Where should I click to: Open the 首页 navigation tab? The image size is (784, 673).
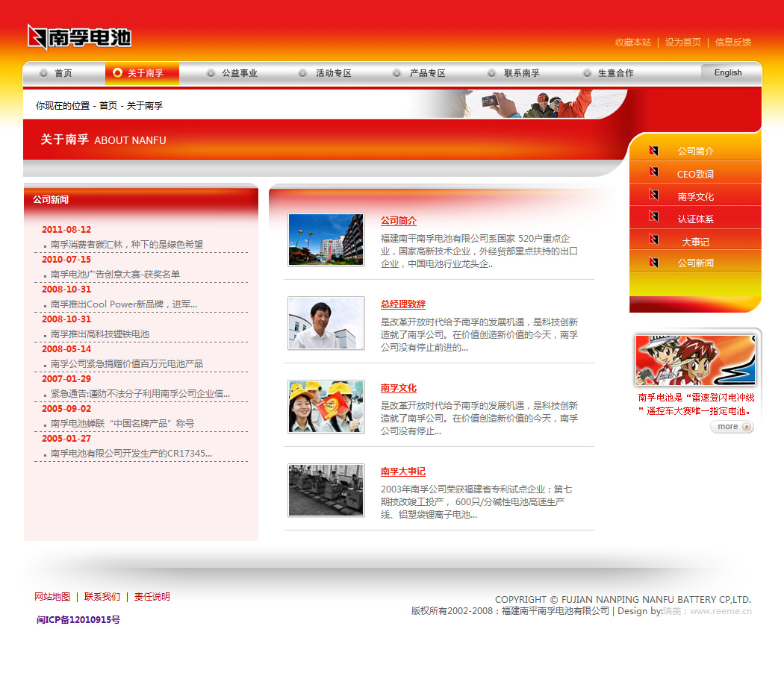[x=63, y=73]
